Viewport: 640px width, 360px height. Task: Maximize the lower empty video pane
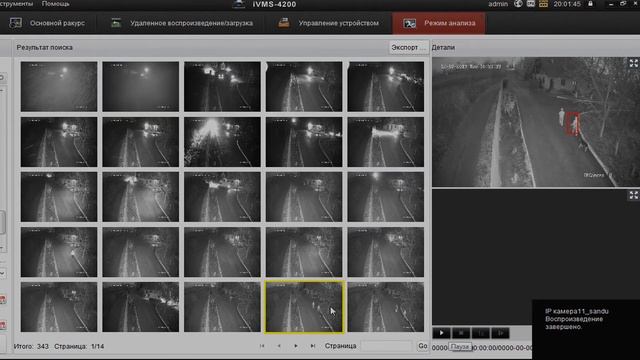[633, 195]
